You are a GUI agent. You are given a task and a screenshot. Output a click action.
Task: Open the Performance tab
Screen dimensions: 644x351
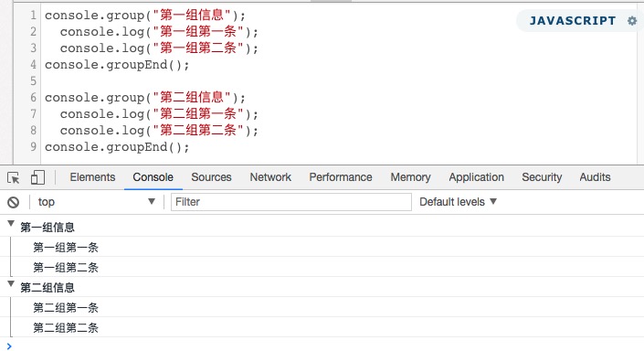pos(341,177)
